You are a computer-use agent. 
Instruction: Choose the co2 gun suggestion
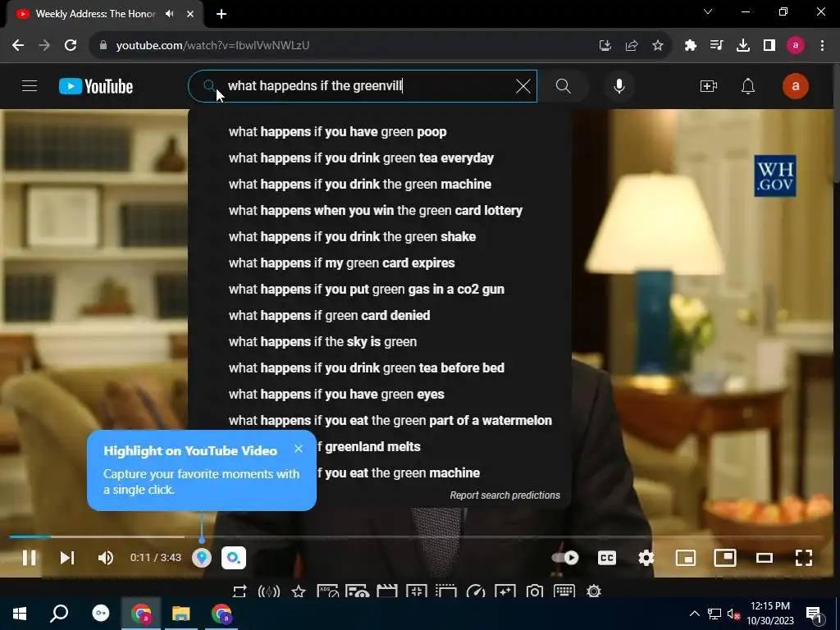380,290
